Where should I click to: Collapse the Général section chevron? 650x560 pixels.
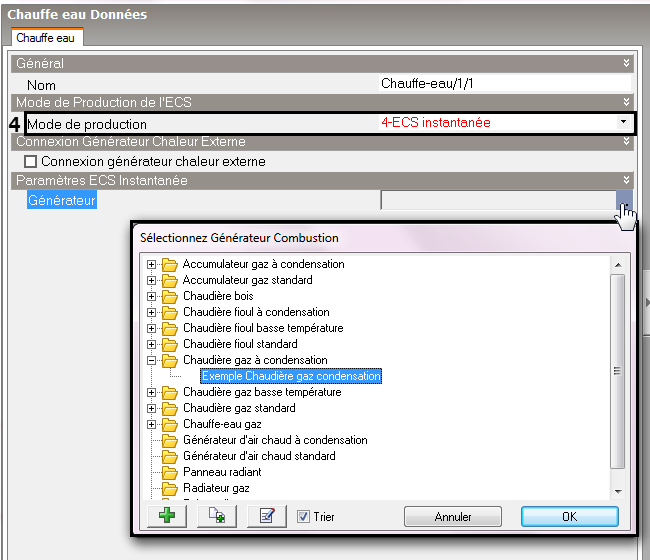click(x=626, y=63)
